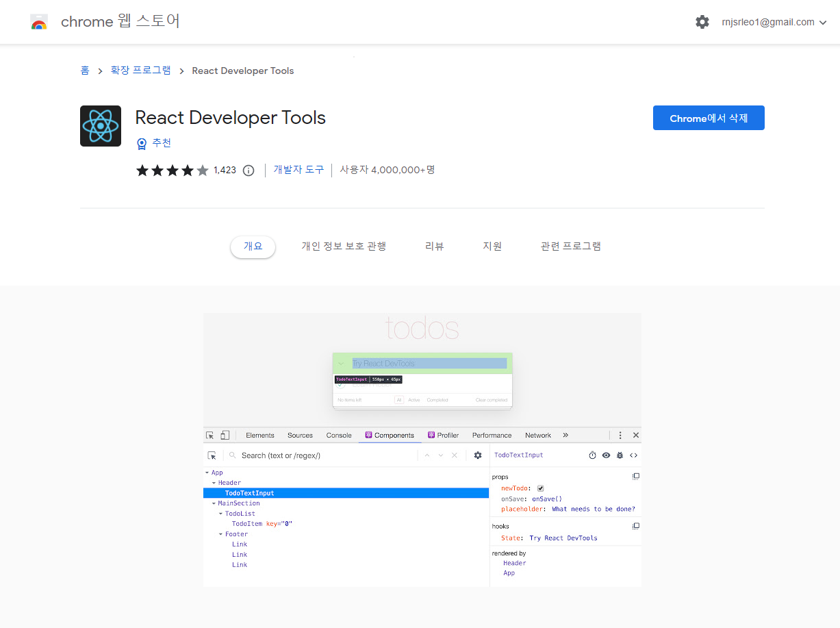
Task: Click the star rating row
Action: tap(173, 171)
